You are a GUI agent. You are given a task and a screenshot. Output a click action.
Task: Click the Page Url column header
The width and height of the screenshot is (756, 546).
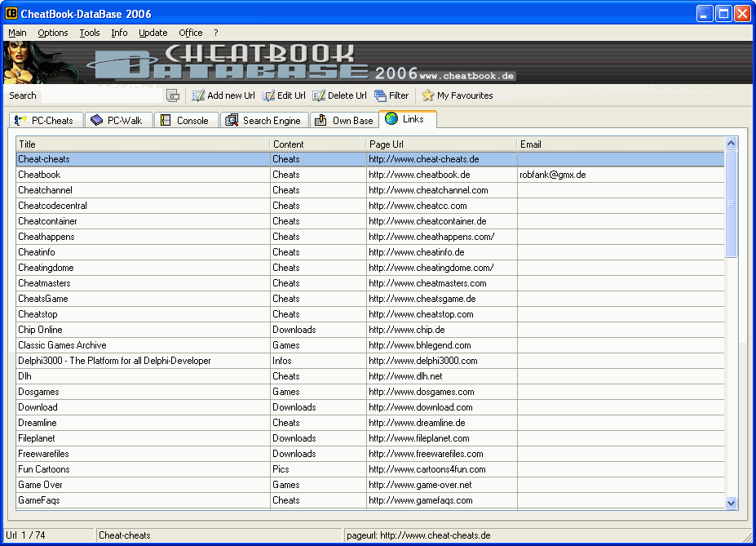(441, 144)
